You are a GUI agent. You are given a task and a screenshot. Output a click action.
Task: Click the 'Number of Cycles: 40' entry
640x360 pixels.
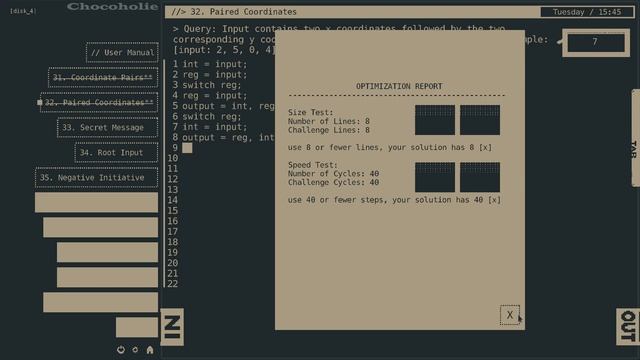333,173
